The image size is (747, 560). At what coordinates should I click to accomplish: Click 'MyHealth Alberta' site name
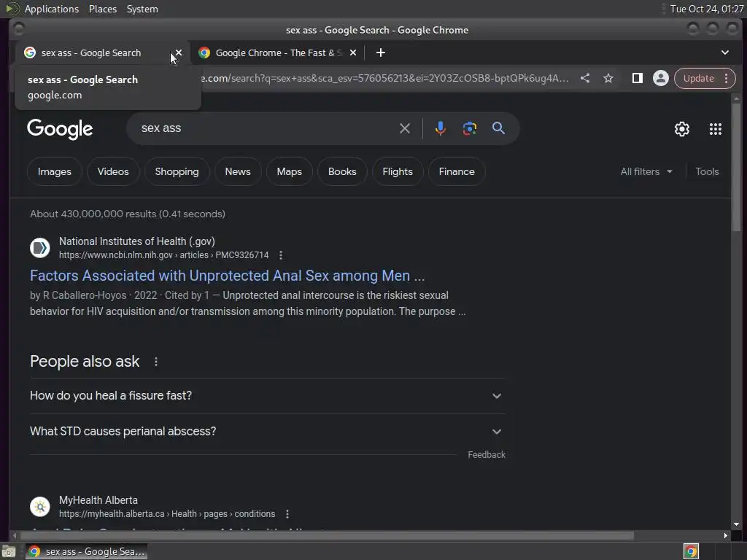(98, 500)
